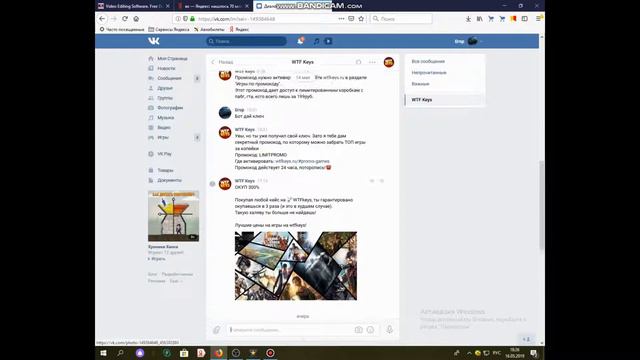
Task: Open the Егор profile menu in the header
Action: 468,41
